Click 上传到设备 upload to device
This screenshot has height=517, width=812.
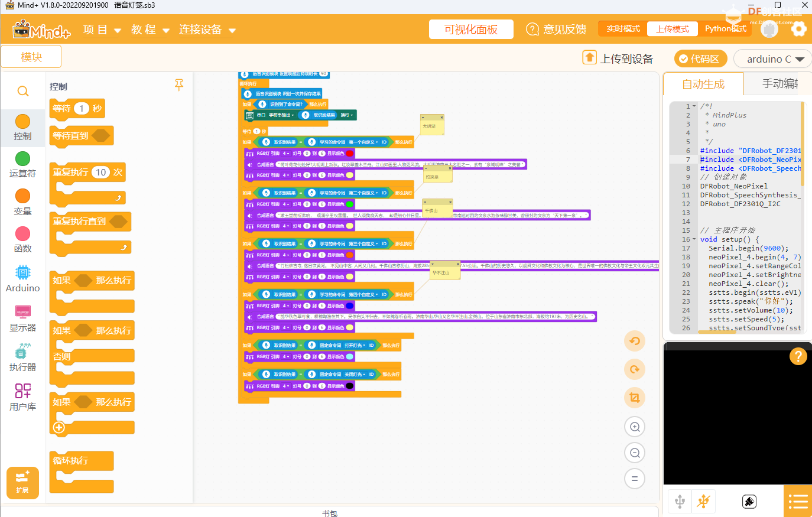(626, 58)
